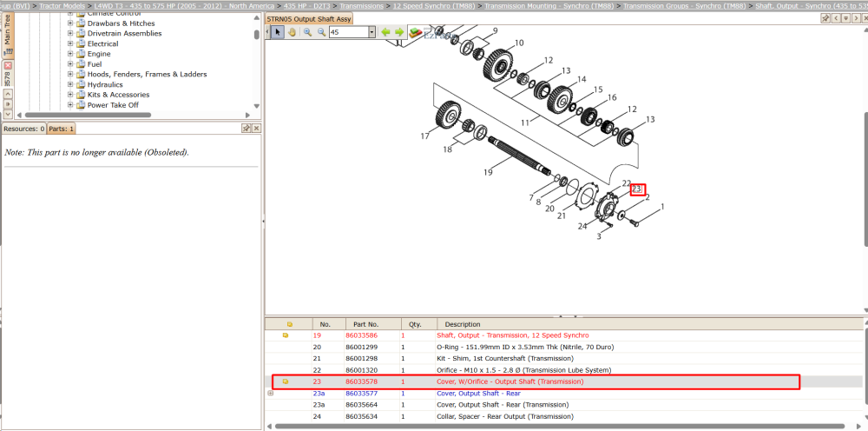Click callout number 19 in diagram
868x431 pixels.
tap(488, 172)
